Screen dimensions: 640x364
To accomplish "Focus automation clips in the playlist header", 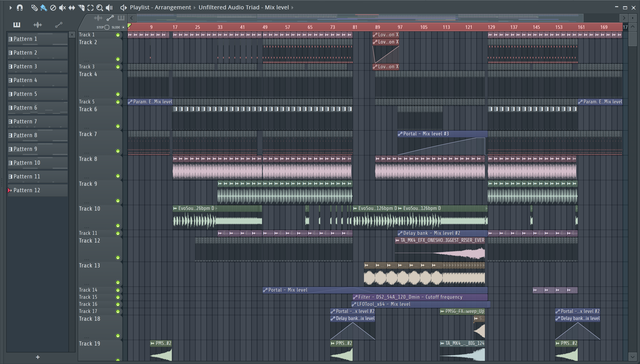I will pos(110,18).
